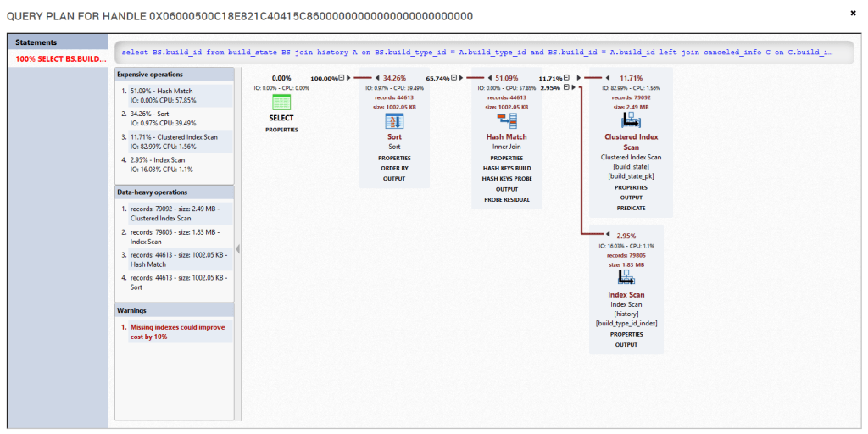Click the Data-heavy operations panel header
Screen dimensions: 868x434
(175, 192)
